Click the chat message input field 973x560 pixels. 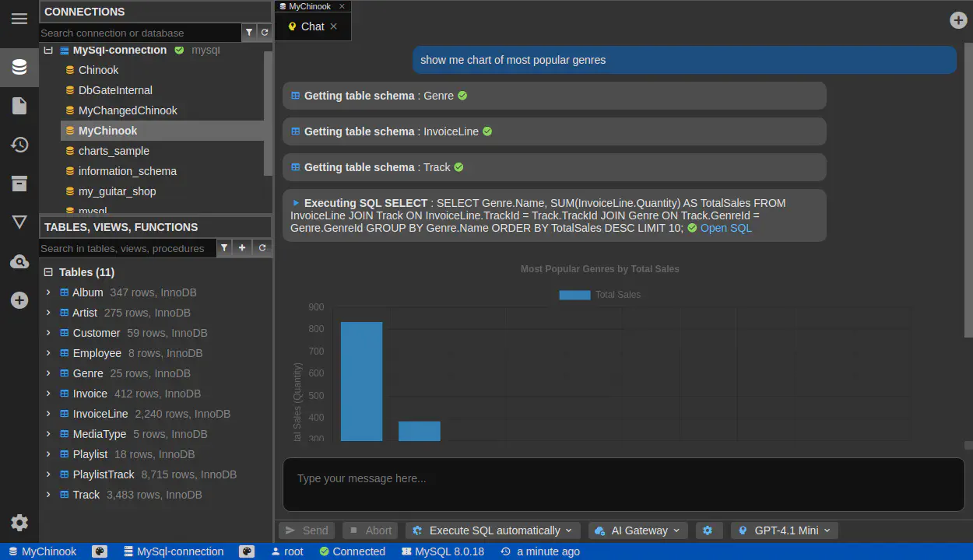coord(623,479)
